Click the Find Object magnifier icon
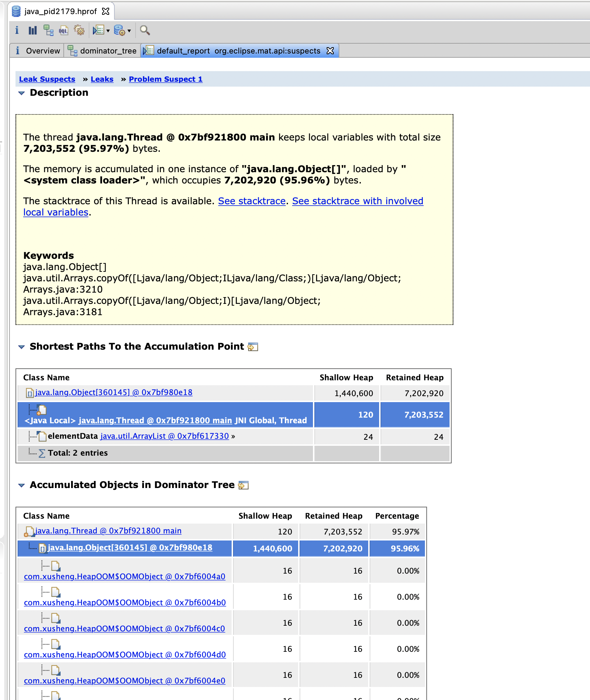The height and width of the screenshot is (700, 590). (x=145, y=30)
